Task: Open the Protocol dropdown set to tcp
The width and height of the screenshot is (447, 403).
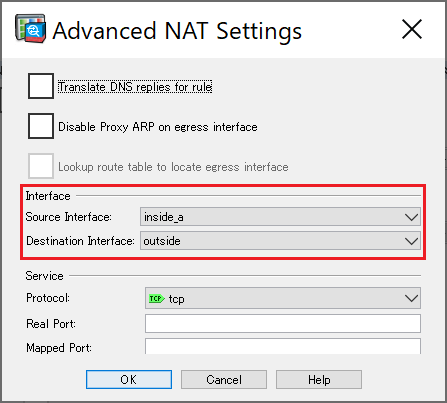Action: tap(283, 298)
